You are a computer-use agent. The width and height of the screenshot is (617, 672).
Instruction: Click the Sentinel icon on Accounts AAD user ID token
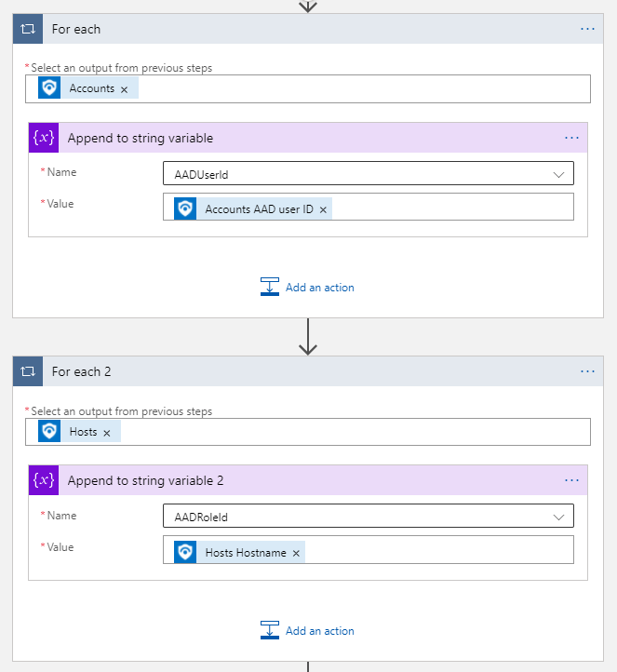pyautogui.click(x=185, y=209)
